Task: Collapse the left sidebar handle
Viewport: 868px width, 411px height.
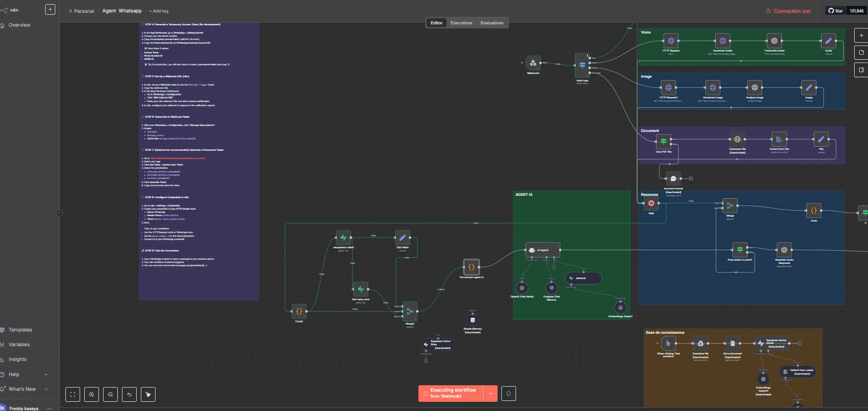Action: [x=59, y=213]
